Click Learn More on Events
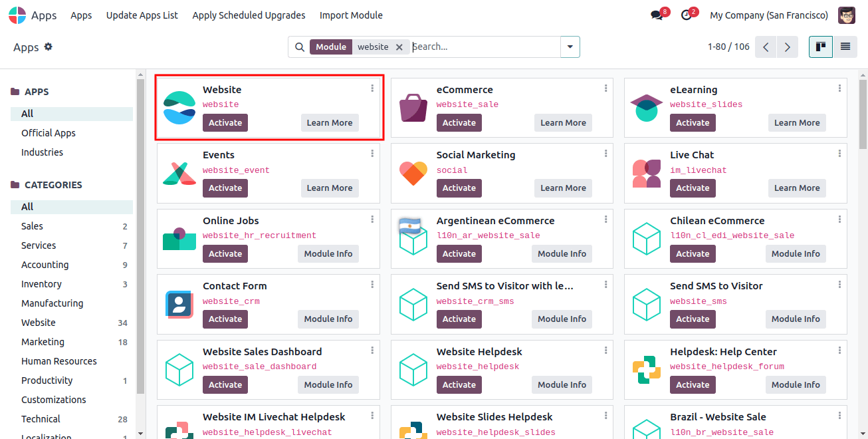Viewport: 868px width, 439px height. point(330,188)
